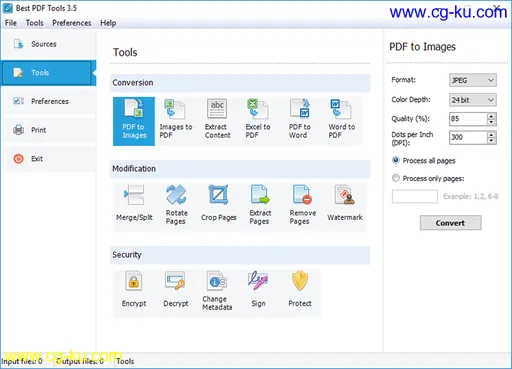
Task: Decrease the Quality percentage value
Action: coord(491,122)
